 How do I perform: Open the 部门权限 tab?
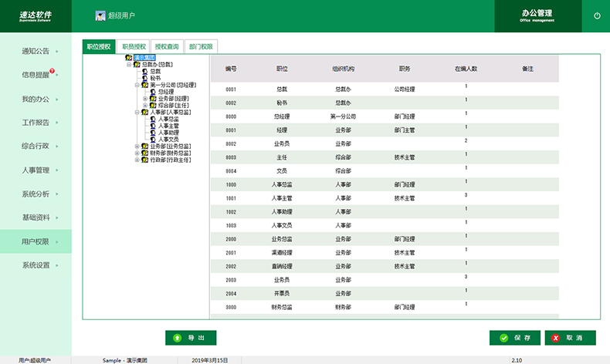click(x=201, y=46)
